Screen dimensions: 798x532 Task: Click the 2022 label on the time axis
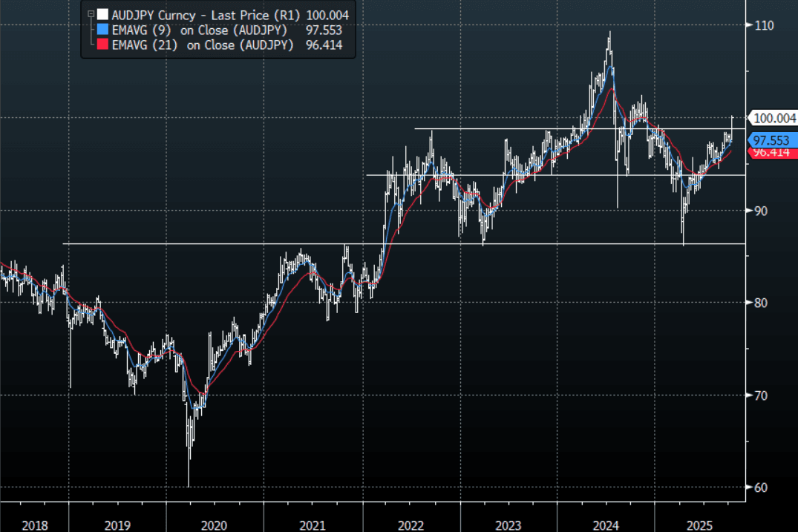click(411, 525)
